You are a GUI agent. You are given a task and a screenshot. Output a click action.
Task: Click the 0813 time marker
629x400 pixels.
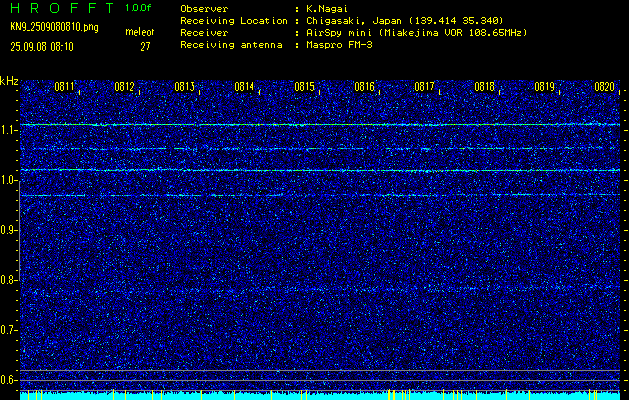185,87
